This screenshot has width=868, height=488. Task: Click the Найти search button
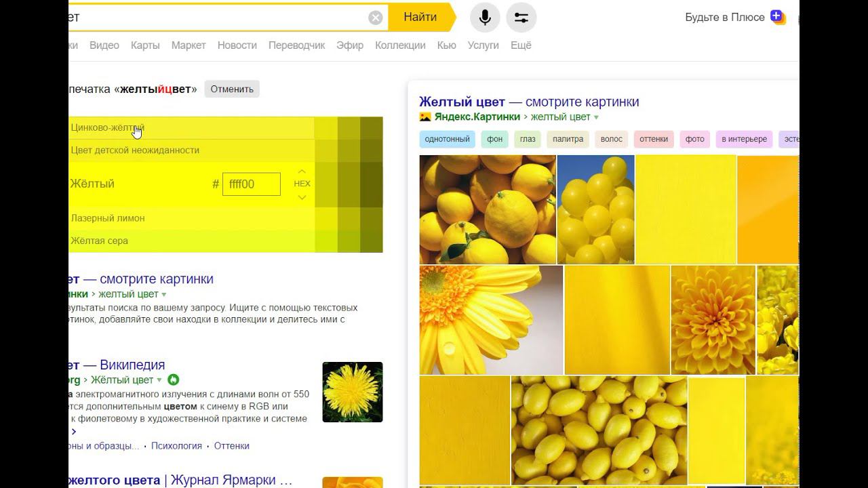(x=420, y=18)
